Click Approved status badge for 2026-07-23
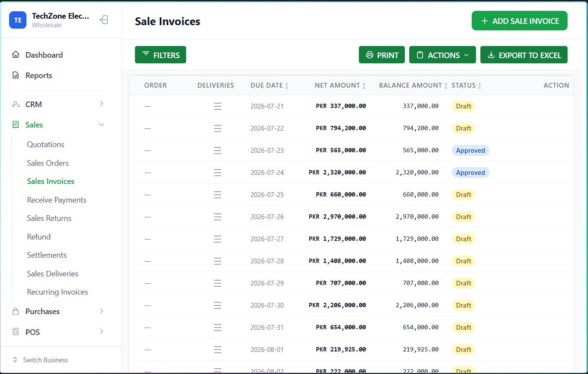588x374 pixels. click(x=470, y=151)
